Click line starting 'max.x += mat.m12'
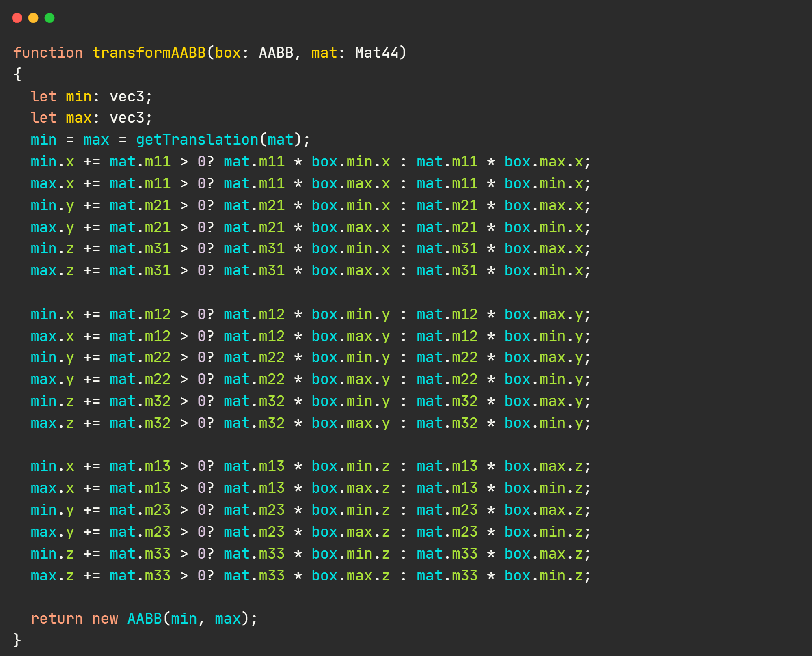The height and width of the screenshot is (656, 812). click(311, 336)
